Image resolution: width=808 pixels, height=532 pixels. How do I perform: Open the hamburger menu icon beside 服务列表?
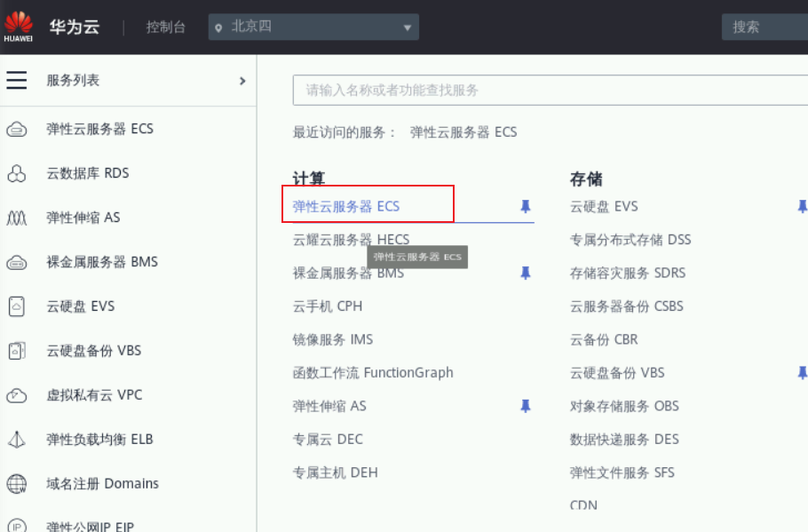click(17, 80)
